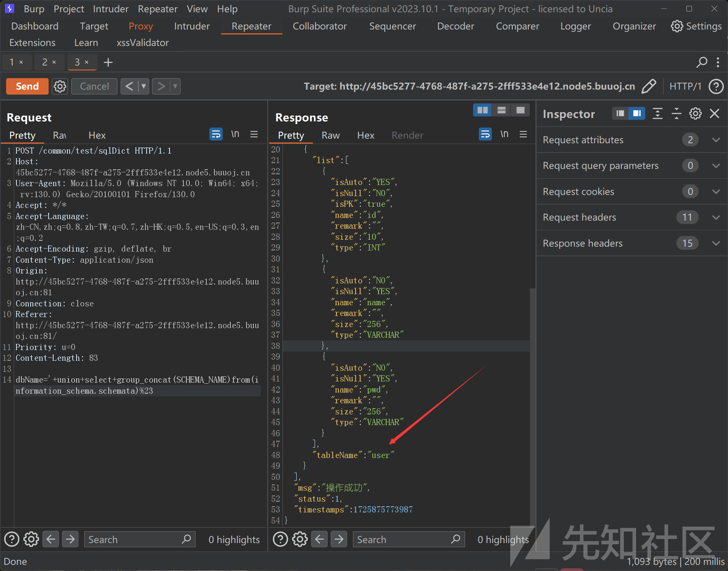Select Repeater tab 3
This screenshot has height=571, width=728.
coord(77,62)
